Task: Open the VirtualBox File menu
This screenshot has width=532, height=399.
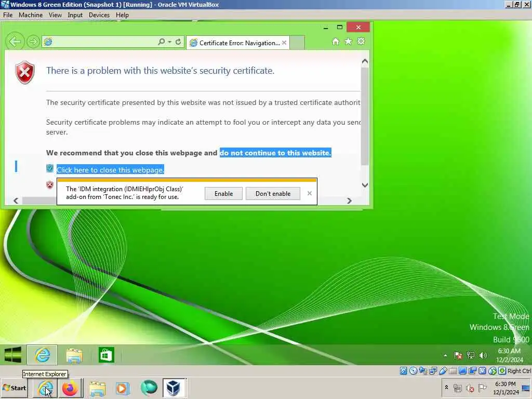Action: (x=8, y=15)
